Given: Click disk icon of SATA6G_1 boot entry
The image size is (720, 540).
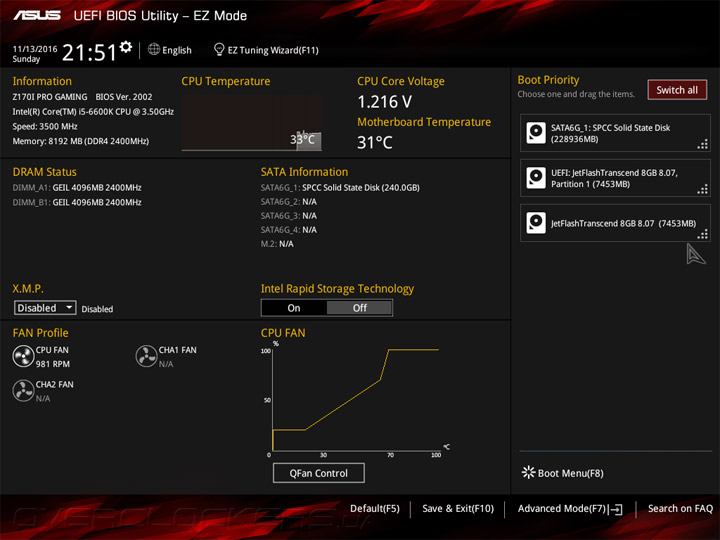Looking at the screenshot, I should point(536,133).
